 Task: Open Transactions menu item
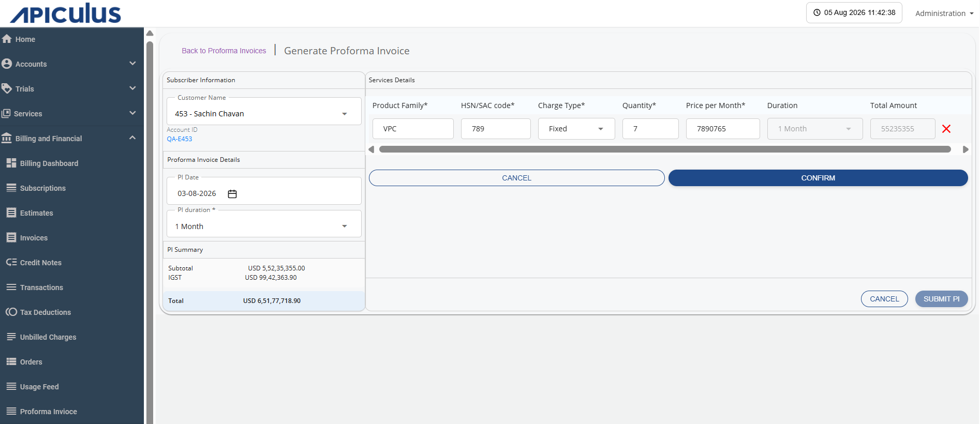(x=41, y=287)
